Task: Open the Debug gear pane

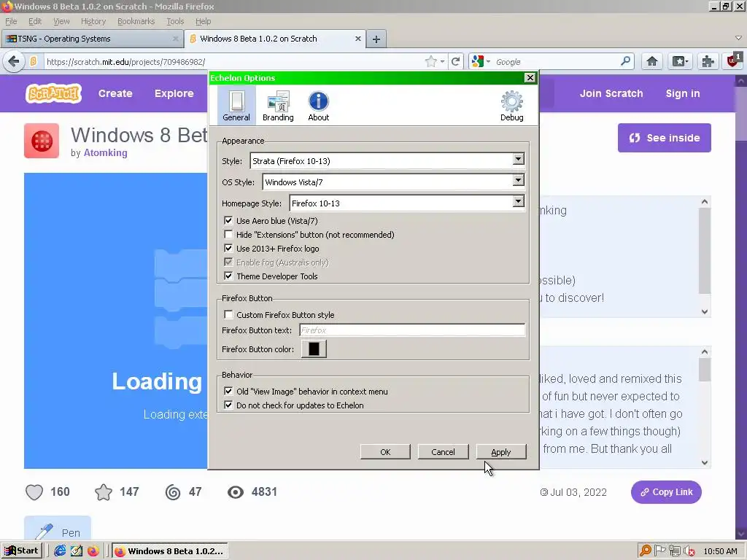Action: 511,105
